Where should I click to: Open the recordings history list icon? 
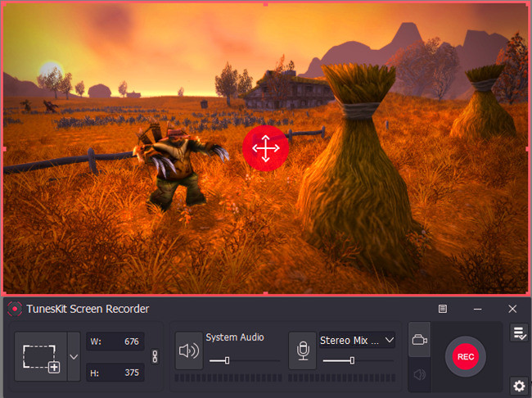(519, 332)
